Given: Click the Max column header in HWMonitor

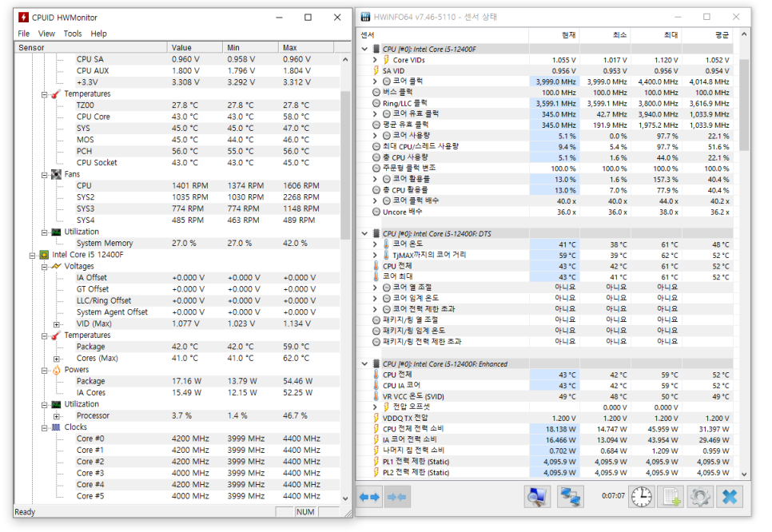Looking at the screenshot, I should pyautogui.click(x=306, y=47).
